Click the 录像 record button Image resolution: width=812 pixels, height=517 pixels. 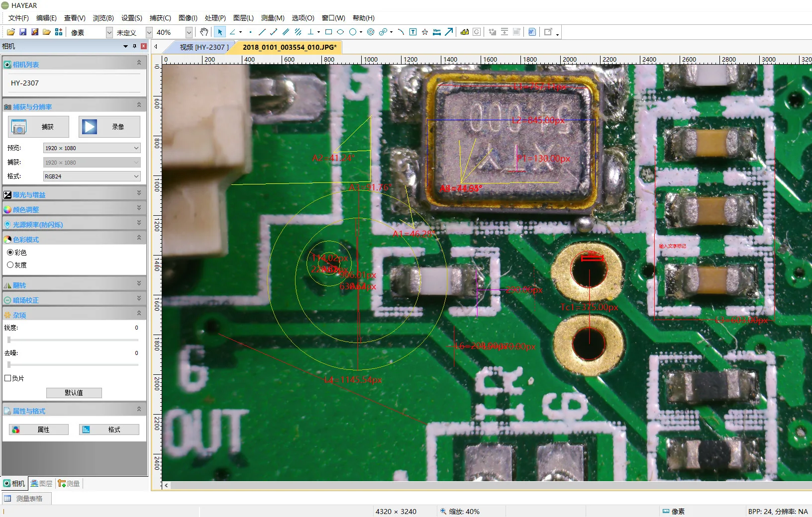(109, 127)
